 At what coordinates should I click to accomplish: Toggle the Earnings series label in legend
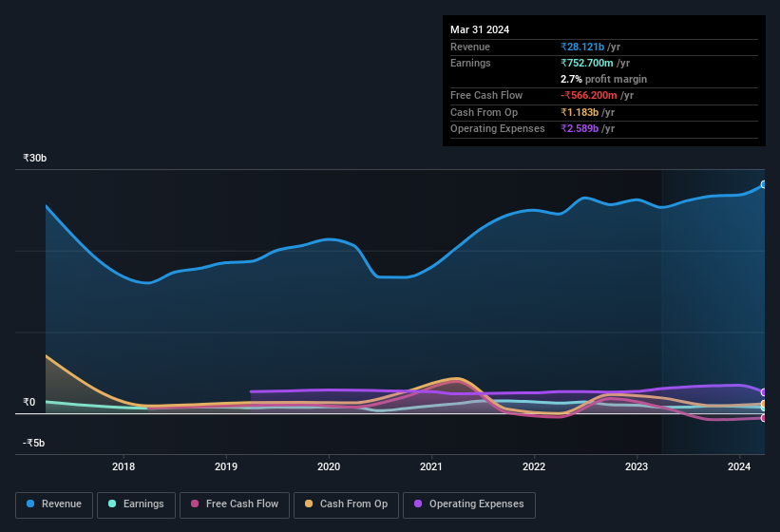[143, 504]
